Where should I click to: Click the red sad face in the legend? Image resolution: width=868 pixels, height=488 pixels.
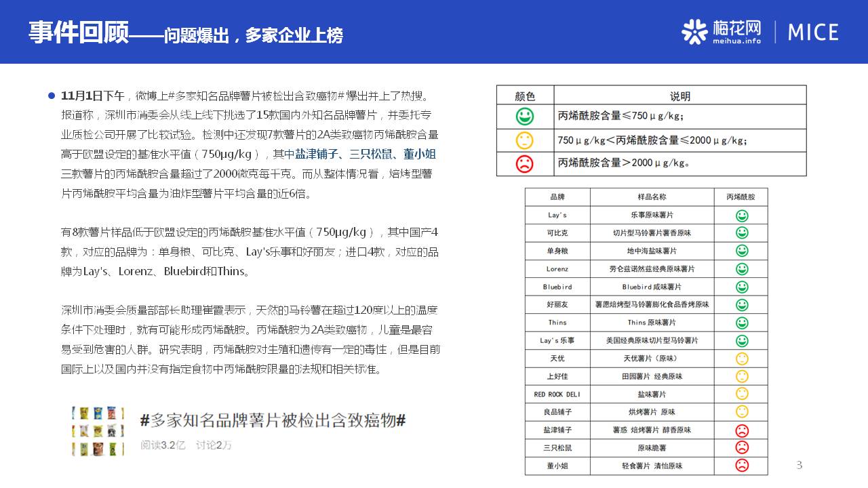click(x=524, y=163)
